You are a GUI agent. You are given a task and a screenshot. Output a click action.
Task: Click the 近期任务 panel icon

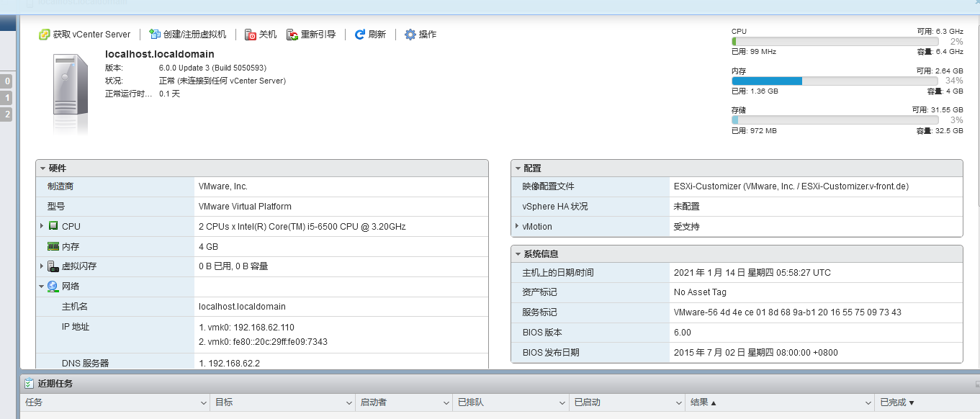click(x=29, y=384)
